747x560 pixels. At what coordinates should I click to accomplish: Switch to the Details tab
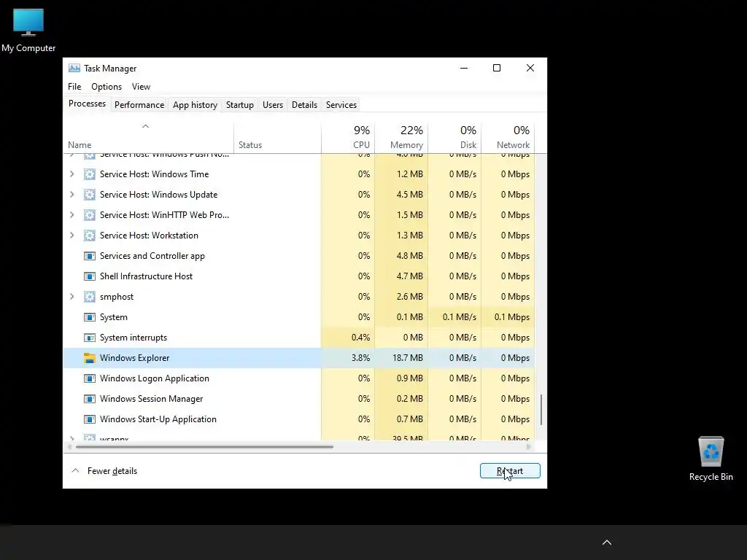tap(304, 105)
